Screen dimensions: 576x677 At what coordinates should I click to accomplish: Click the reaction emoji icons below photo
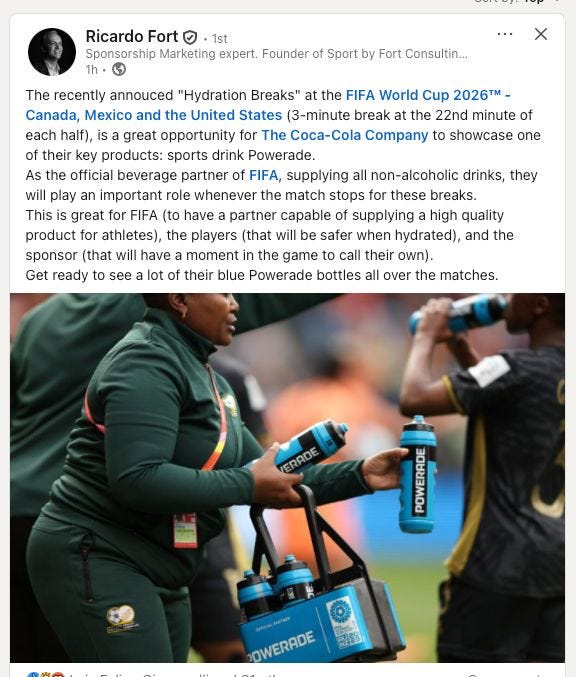point(45,674)
